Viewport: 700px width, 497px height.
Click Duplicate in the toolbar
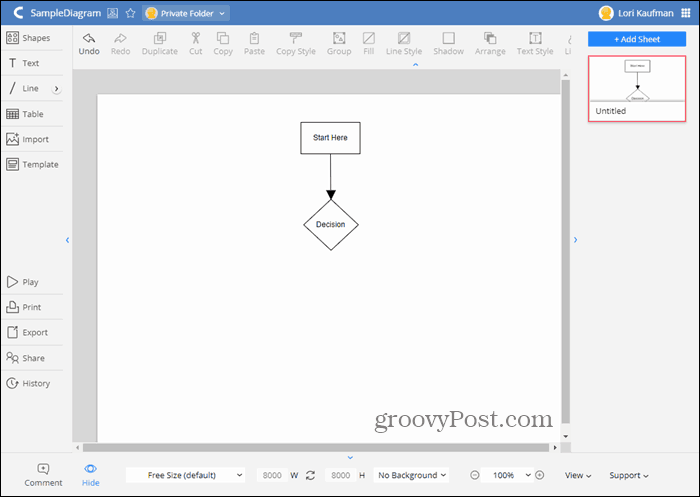159,44
